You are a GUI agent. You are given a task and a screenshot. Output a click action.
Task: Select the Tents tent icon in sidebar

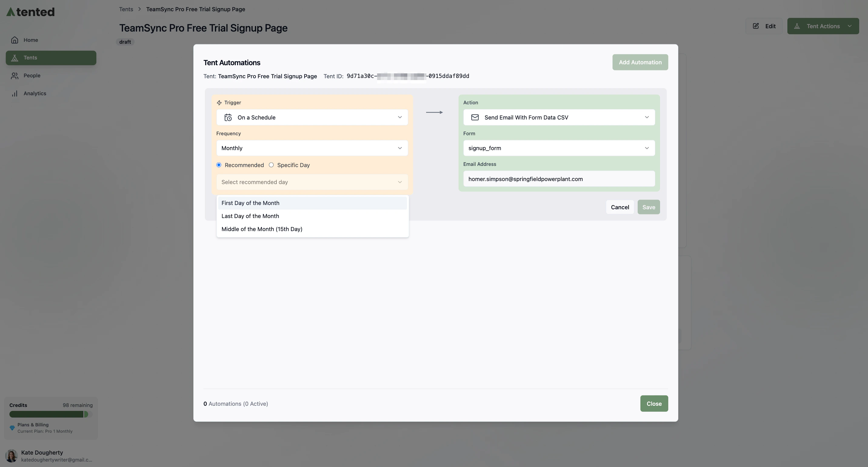(15, 57)
